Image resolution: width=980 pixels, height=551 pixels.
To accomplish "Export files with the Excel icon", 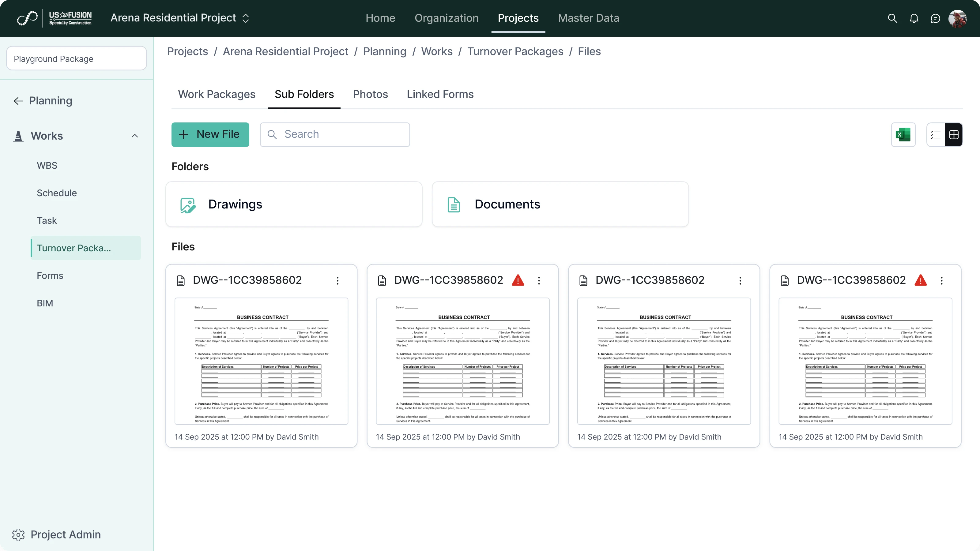I will (x=903, y=135).
